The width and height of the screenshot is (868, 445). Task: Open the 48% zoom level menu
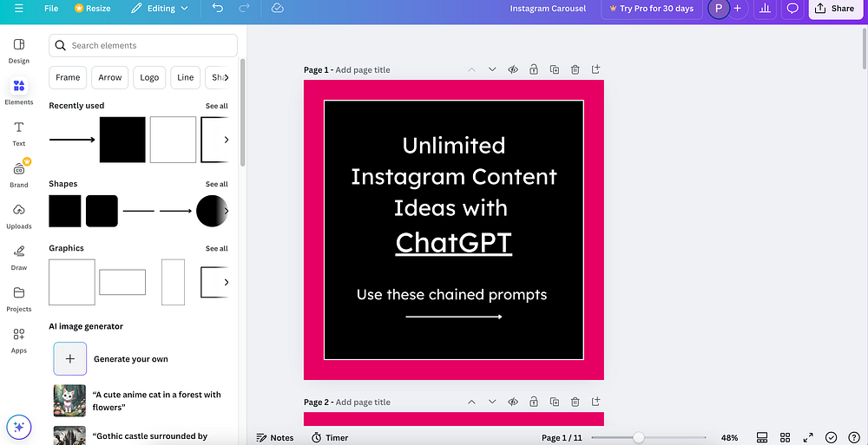pos(729,438)
